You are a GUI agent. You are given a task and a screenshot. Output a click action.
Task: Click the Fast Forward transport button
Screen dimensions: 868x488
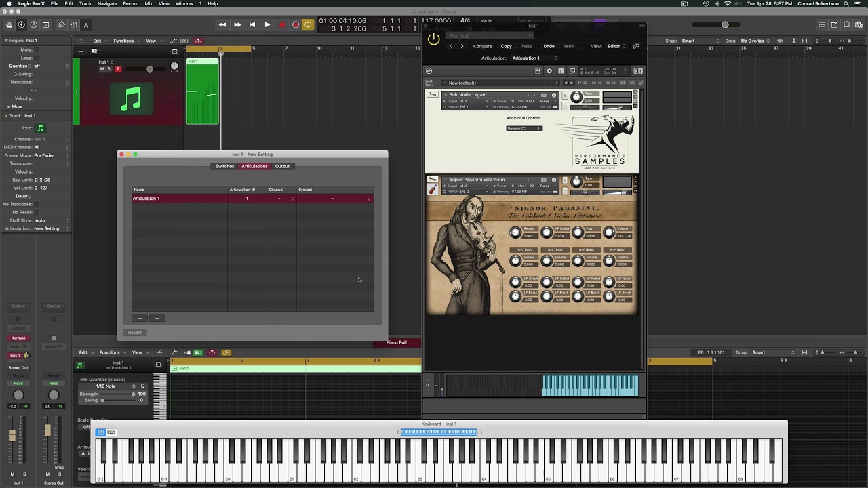point(237,25)
